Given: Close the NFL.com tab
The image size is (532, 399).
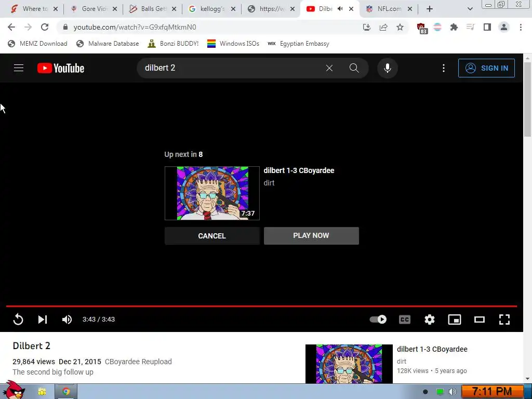Looking at the screenshot, I should (x=410, y=9).
